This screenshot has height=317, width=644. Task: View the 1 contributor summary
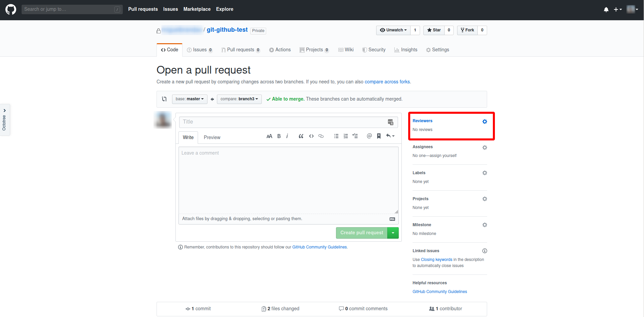tap(445, 309)
